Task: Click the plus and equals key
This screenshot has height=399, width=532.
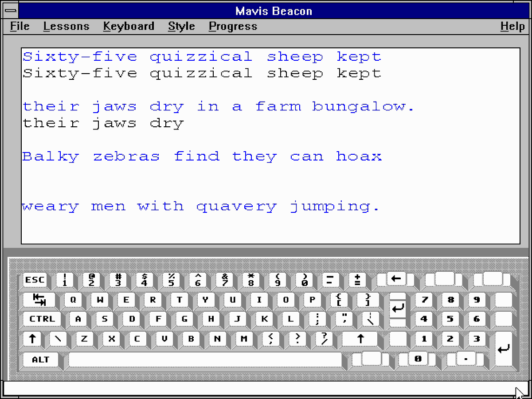Action: pyautogui.click(x=357, y=280)
